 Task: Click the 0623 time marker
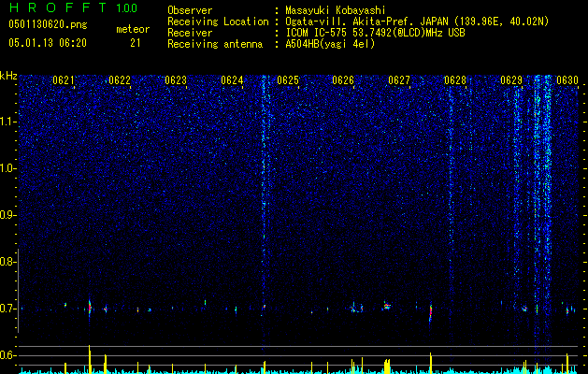(176, 80)
